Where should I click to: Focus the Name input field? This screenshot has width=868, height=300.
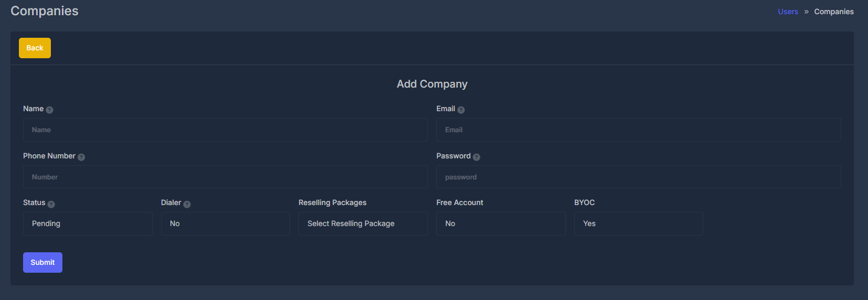226,130
